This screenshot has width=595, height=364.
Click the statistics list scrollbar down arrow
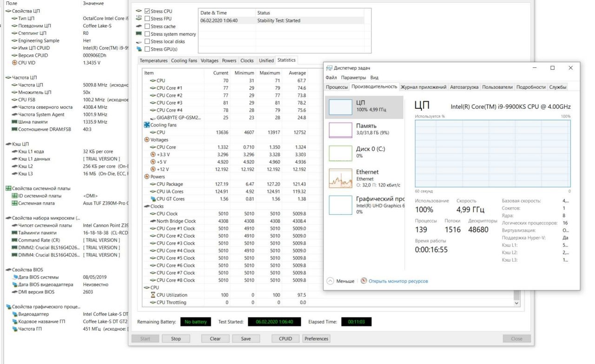point(516,303)
